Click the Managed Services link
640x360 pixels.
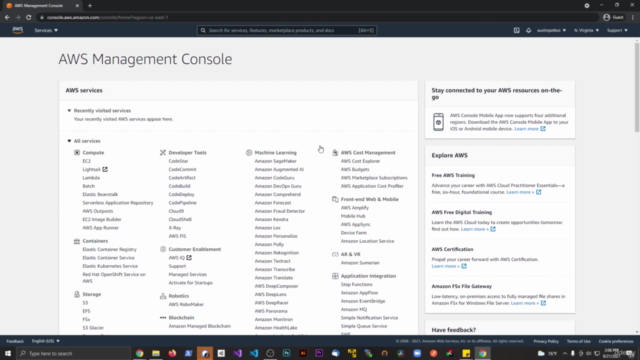point(187,274)
